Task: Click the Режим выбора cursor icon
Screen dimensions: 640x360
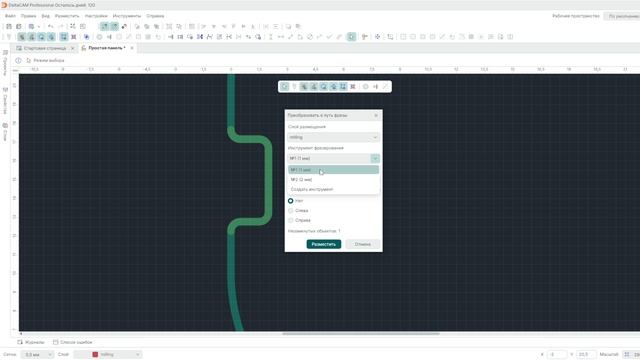Action: point(29,60)
